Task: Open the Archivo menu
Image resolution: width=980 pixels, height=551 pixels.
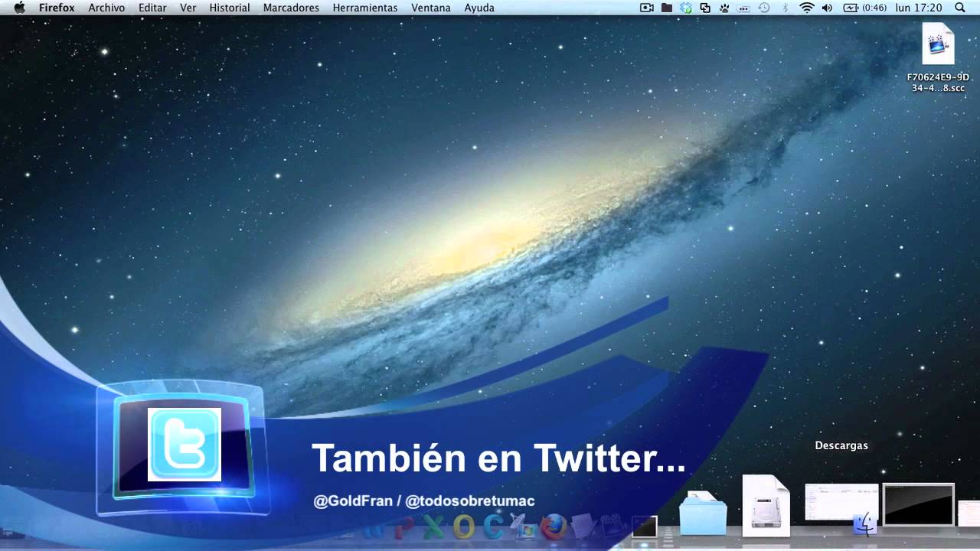Action: (106, 8)
